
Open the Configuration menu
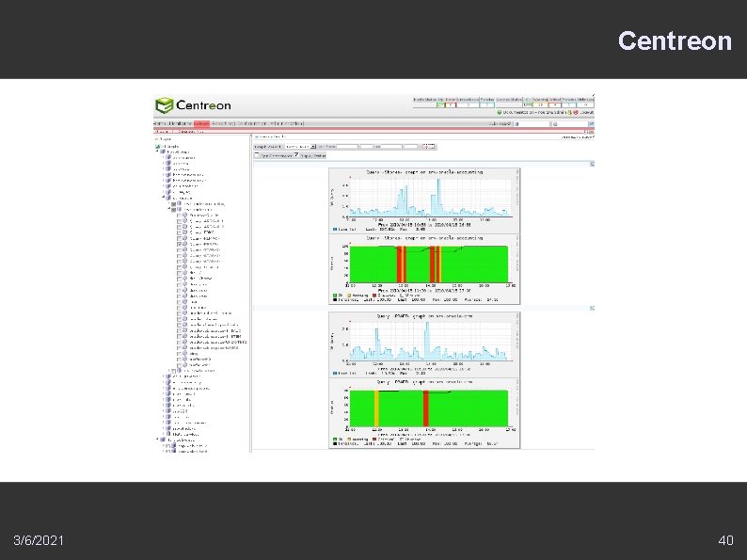tap(251, 123)
